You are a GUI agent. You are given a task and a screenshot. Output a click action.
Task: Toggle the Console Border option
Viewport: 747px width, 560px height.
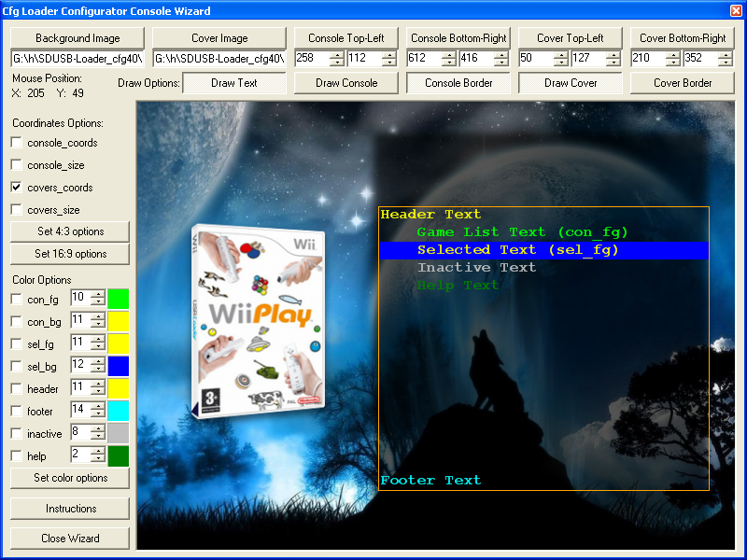coord(458,83)
